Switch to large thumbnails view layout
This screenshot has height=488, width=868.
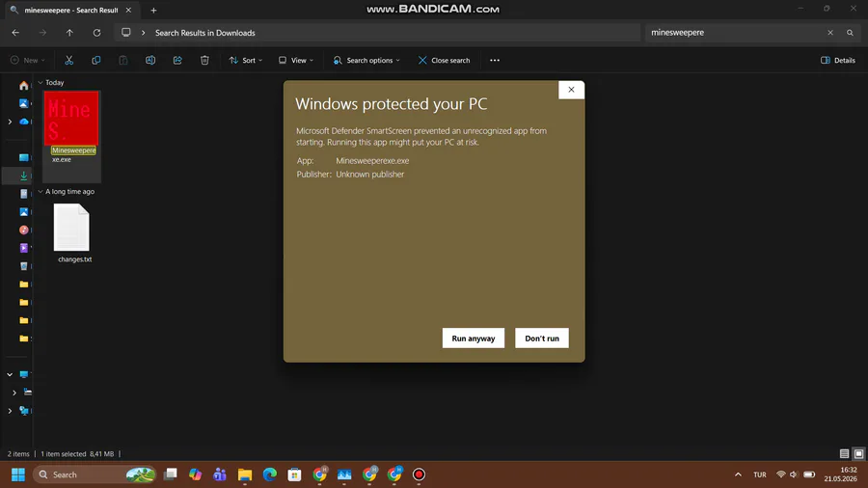[858, 453]
